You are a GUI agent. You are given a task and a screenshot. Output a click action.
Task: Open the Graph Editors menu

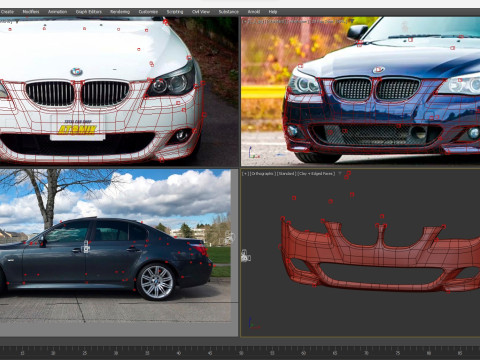(x=88, y=12)
